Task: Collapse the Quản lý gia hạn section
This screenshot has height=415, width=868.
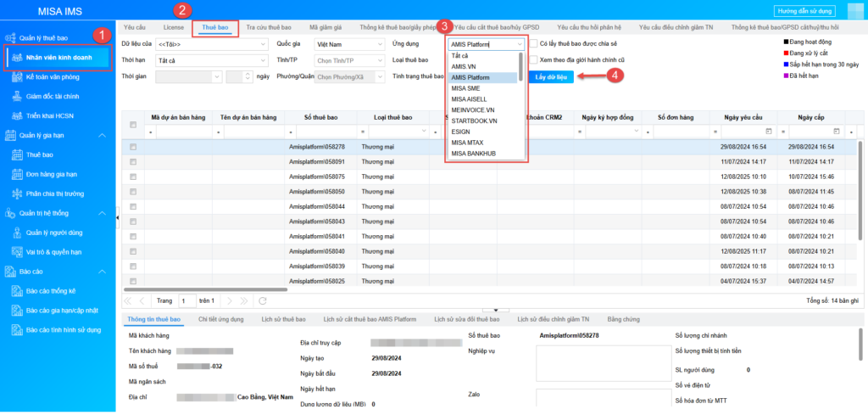Action: 102,136
